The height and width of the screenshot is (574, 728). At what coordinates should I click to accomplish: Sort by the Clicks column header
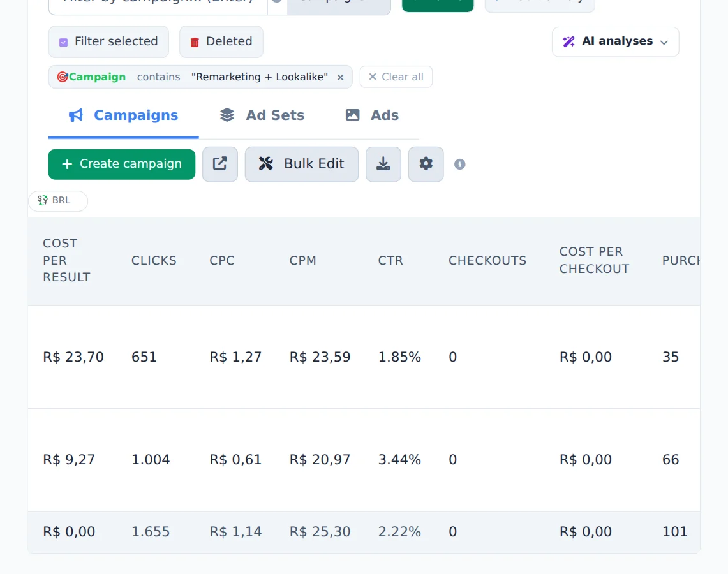pos(154,261)
